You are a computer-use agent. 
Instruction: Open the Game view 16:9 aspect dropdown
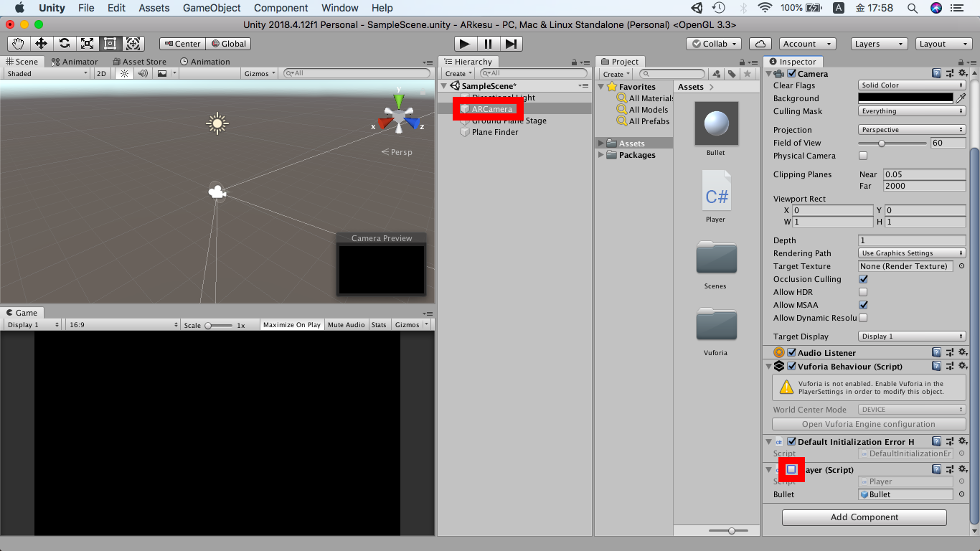[x=123, y=325]
